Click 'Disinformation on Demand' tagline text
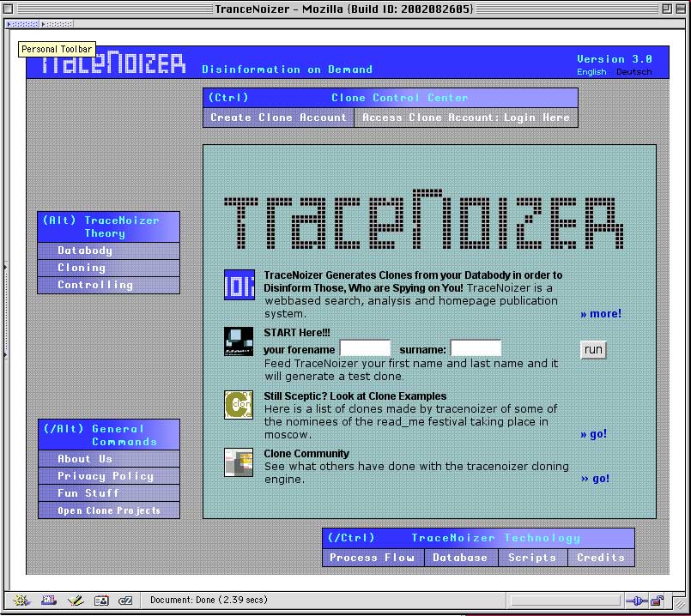This screenshot has width=691, height=616. [288, 69]
